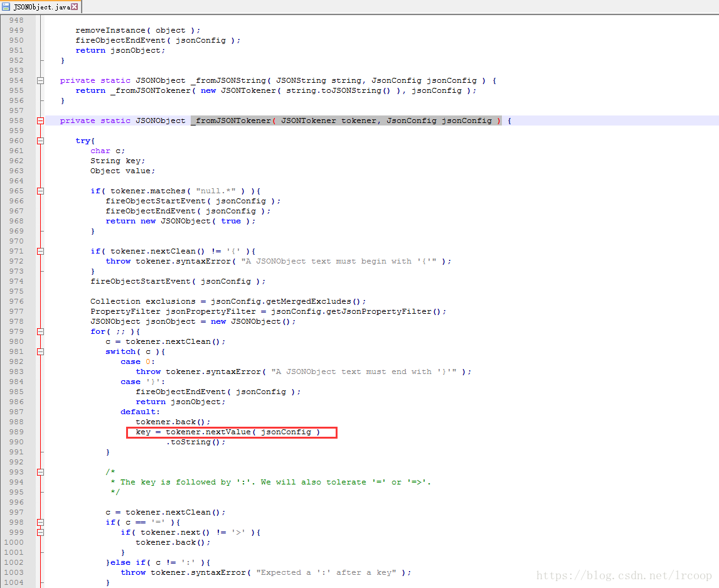Click 'try{' keyword on line 960
The image size is (719, 588).
point(85,141)
